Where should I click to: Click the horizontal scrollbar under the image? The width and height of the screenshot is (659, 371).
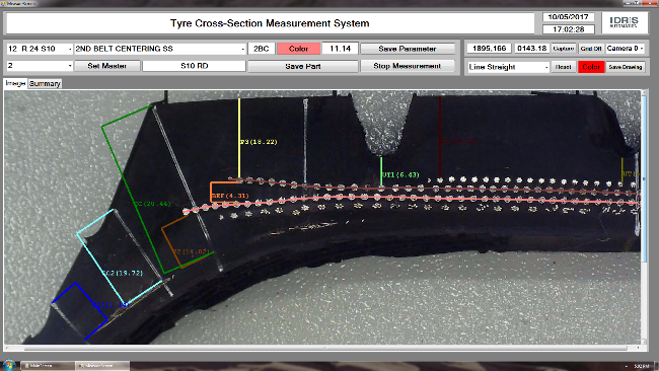[324, 348]
